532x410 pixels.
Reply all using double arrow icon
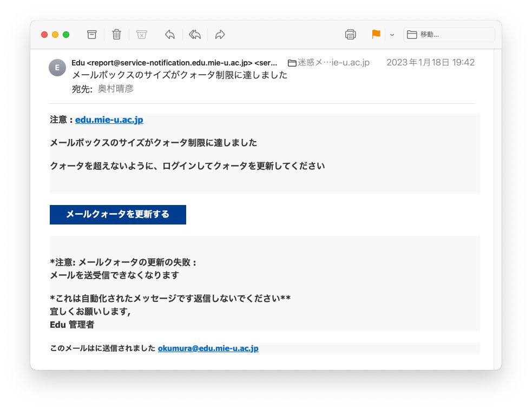[x=195, y=35]
